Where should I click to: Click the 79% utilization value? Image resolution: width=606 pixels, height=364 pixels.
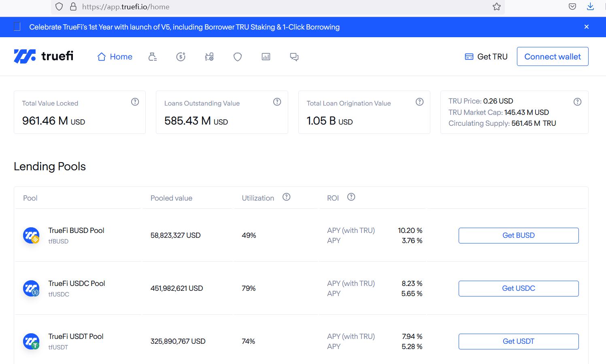pyautogui.click(x=249, y=288)
